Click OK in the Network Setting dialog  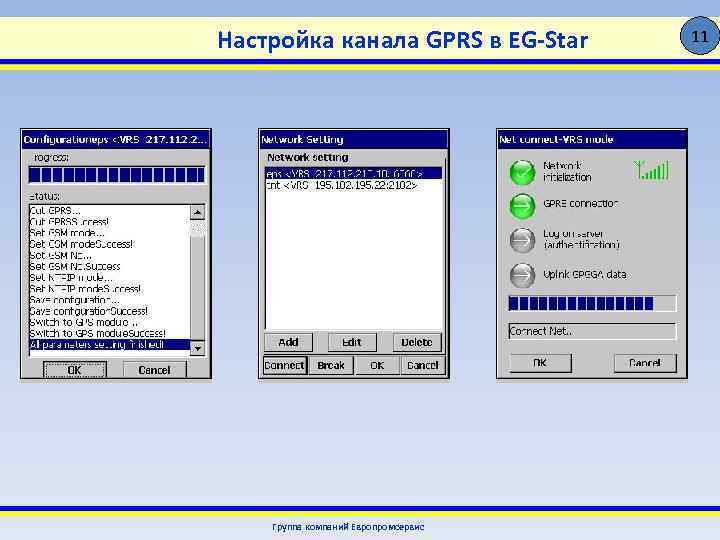click(x=377, y=366)
